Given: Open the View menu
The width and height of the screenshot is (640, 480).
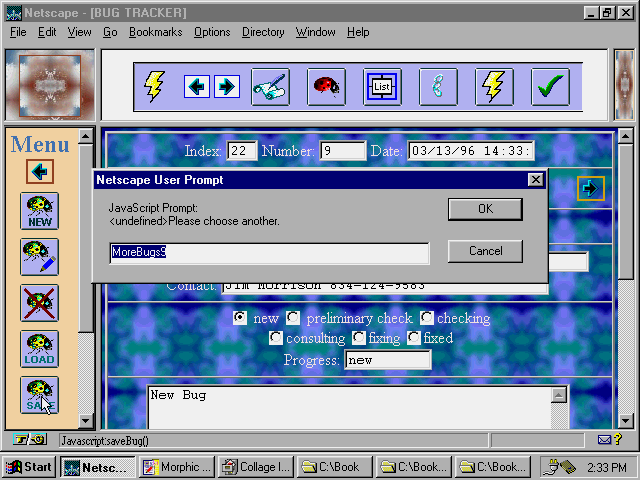Looking at the screenshot, I should (x=79, y=32).
